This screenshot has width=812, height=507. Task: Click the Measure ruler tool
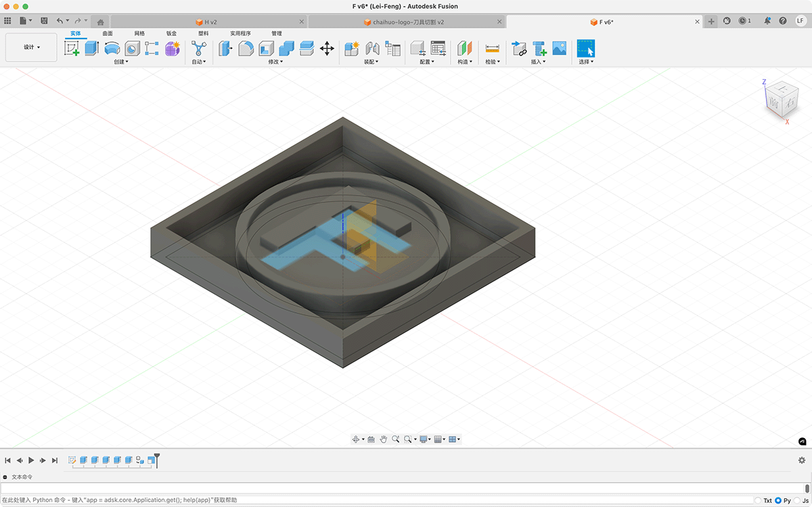492,48
